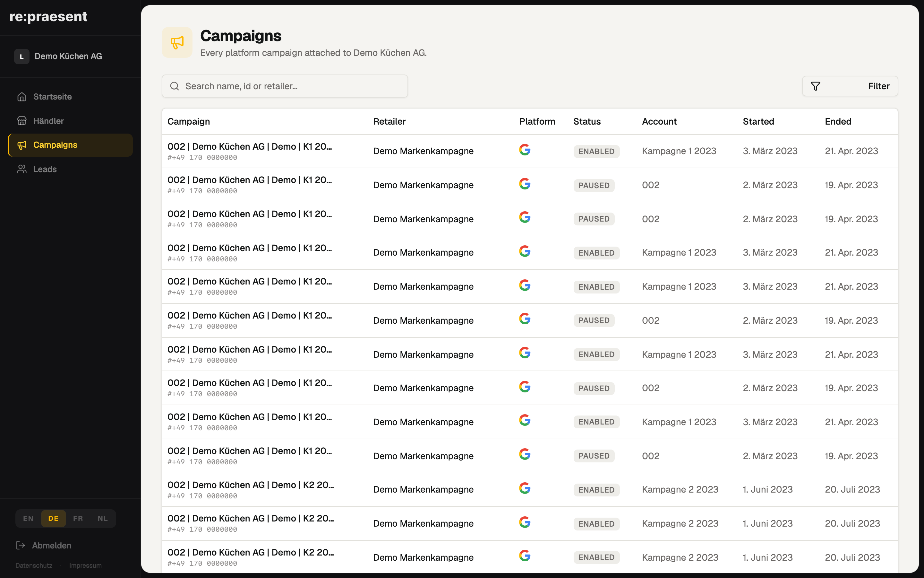Click the Filter button

(x=850, y=86)
